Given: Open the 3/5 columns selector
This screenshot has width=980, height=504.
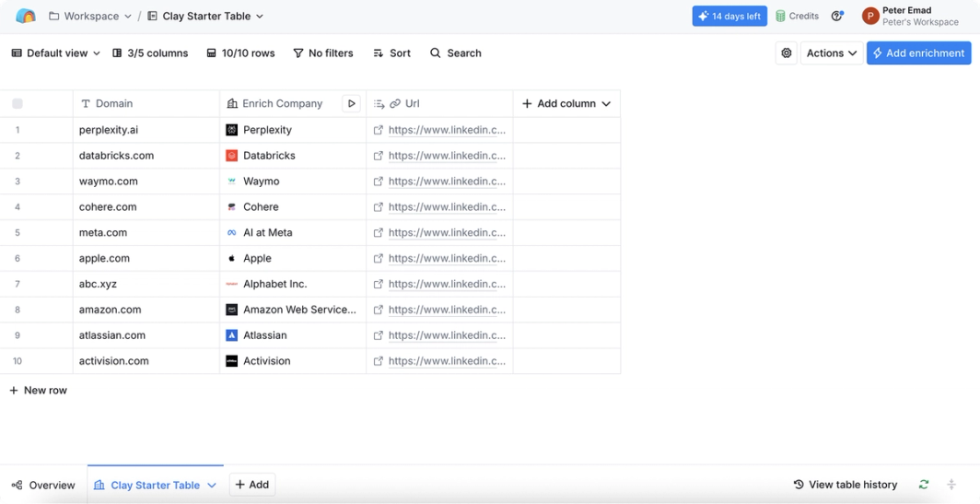Looking at the screenshot, I should click(150, 53).
